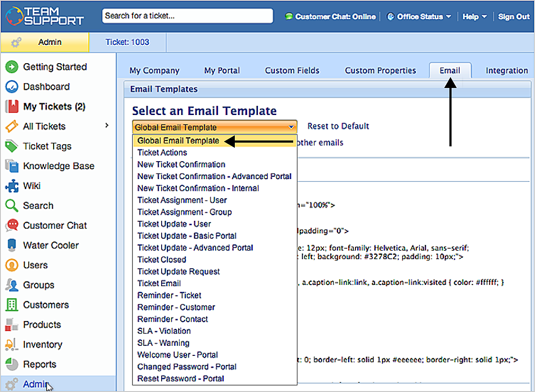Click the Wiki puzzle piece icon
This screenshot has width=535, height=392.
(x=11, y=186)
